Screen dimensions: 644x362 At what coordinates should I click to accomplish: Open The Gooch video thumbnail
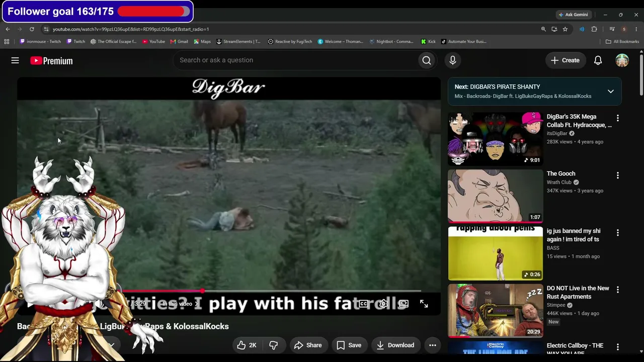(496, 196)
